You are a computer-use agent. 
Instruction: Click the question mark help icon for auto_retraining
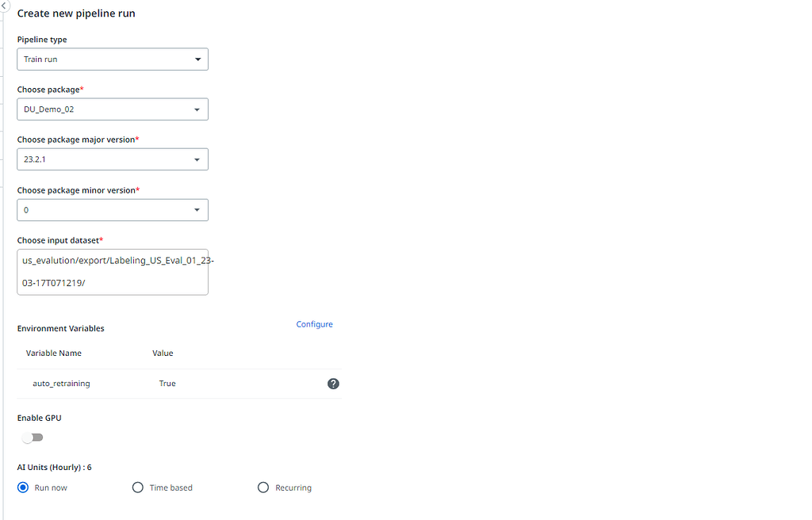(333, 384)
